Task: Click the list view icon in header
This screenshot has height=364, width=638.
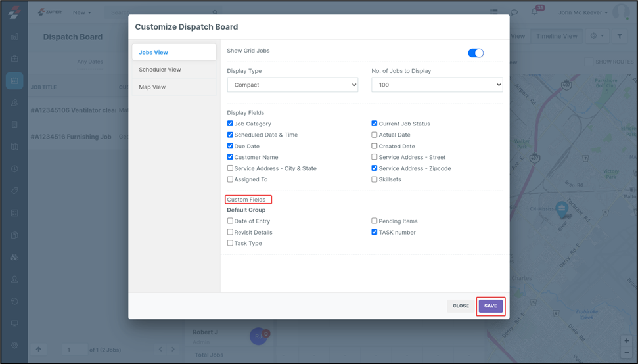Action: pyautogui.click(x=493, y=12)
